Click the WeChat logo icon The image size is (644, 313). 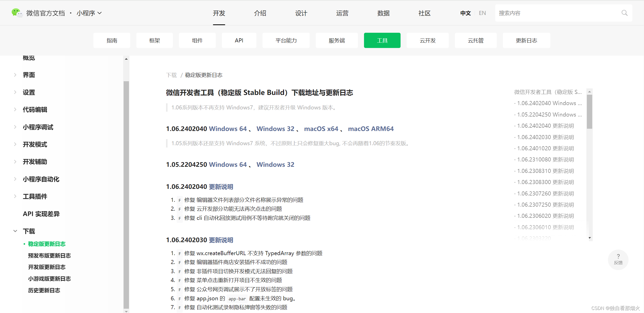click(x=17, y=13)
